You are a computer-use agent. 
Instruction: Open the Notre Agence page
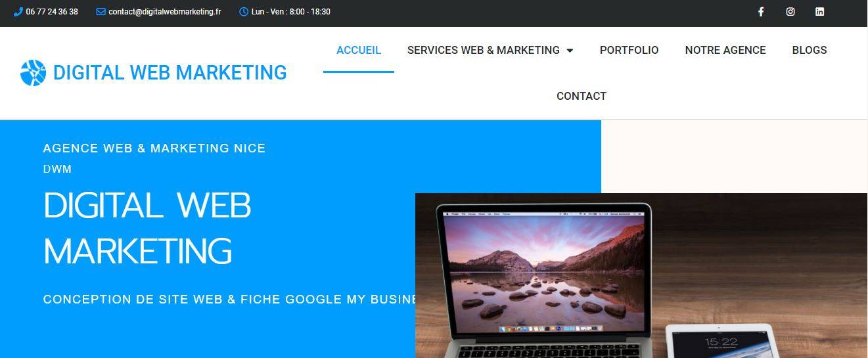725,50
